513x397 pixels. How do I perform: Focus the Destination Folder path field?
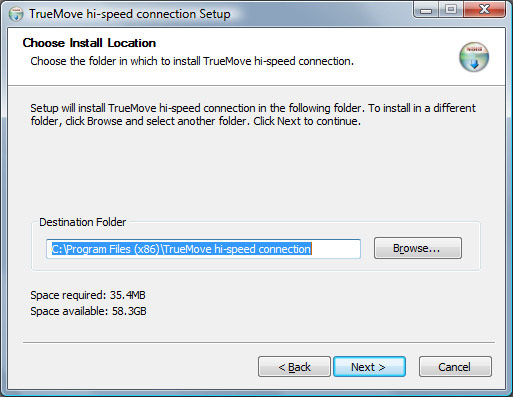click(203, 249)
